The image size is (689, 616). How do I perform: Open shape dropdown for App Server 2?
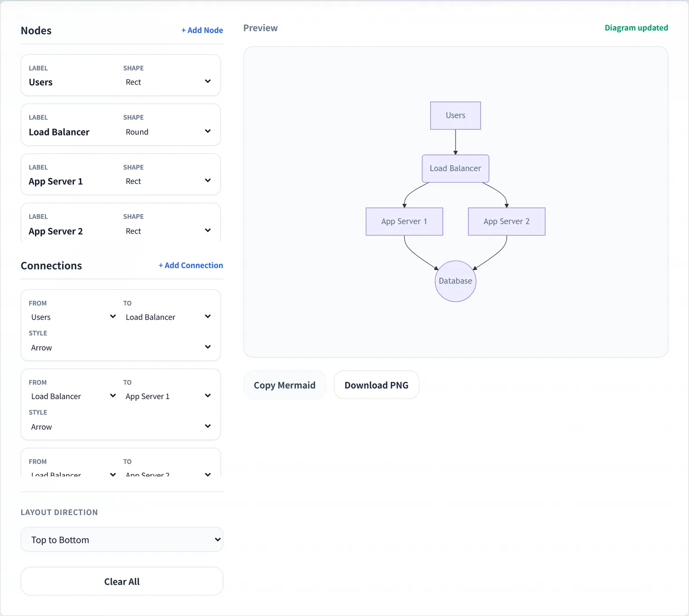coord(168,231)
